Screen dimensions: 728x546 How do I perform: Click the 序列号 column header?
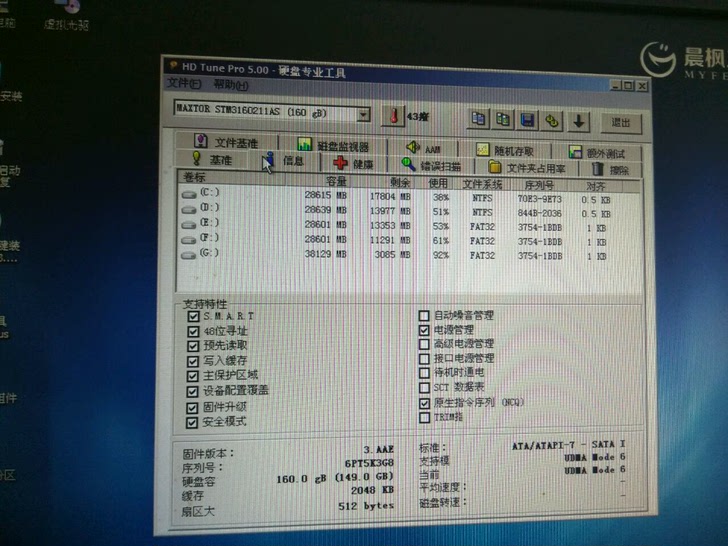click(x=540, y=186)
